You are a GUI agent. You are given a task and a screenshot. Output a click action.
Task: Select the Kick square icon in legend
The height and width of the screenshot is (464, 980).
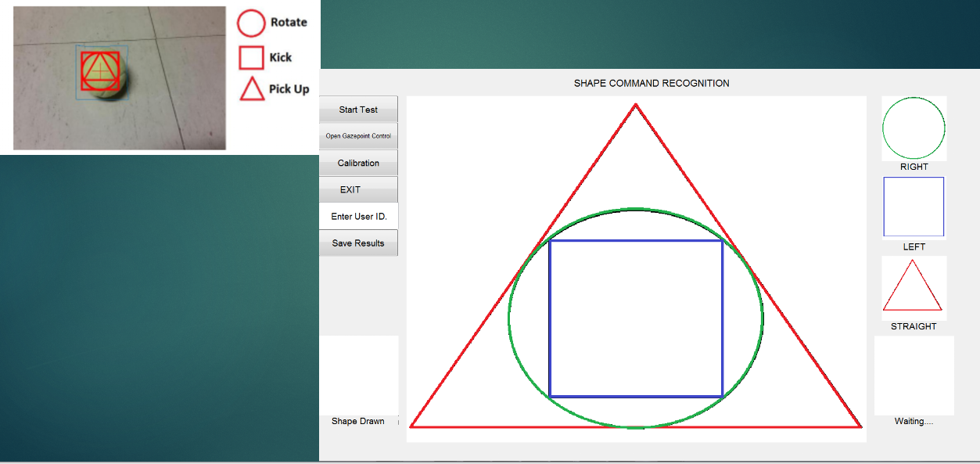pos(251,58)
